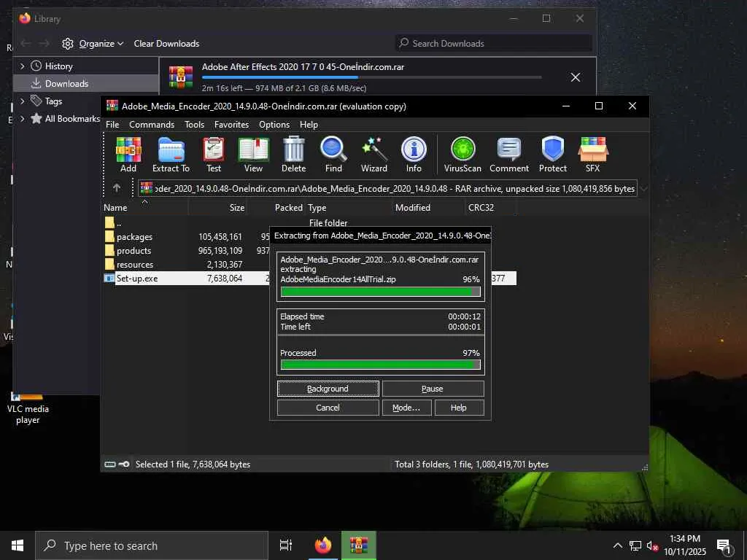Click the muted volume tray icon
This screenshot has height=560, width=747.
point(652,545)
